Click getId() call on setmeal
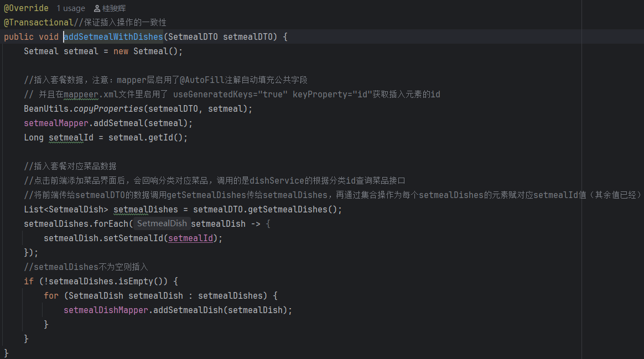The width and height of the screenshot is (644, 359). [165, 138]
